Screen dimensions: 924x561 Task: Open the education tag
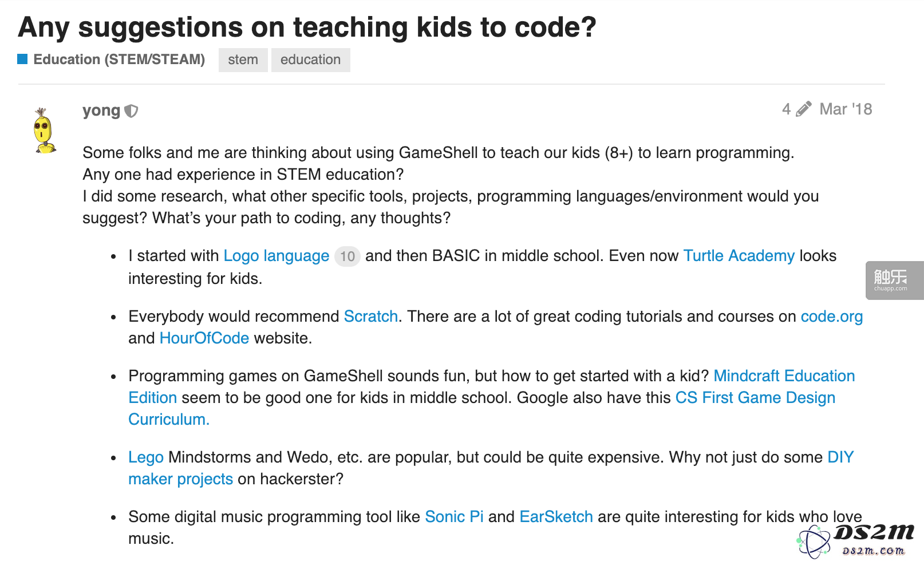(x=310, y=60)
